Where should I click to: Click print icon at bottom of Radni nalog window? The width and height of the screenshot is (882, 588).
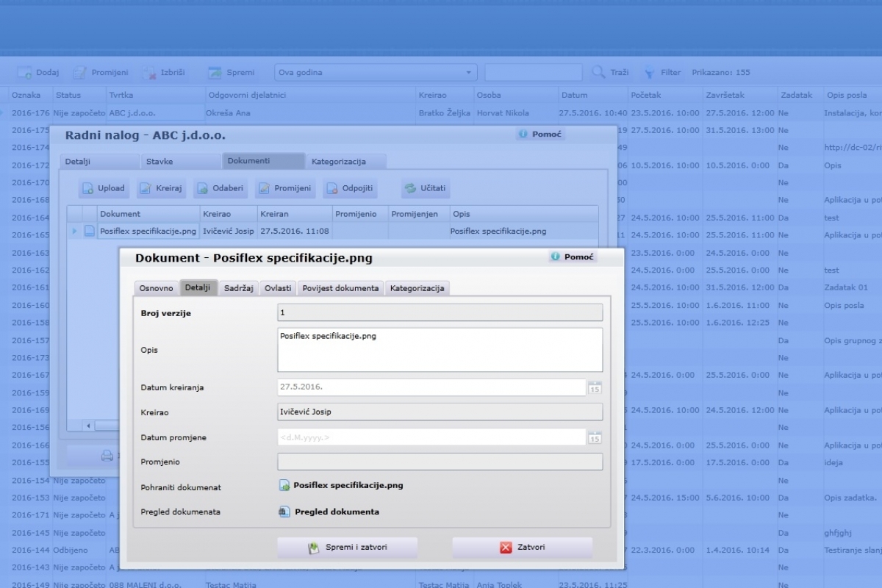(107, 456)
